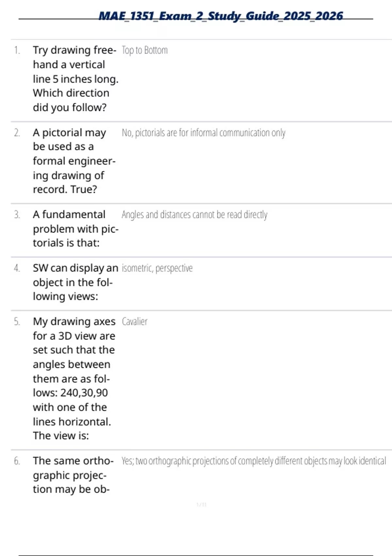The width and height of the screenshot is (392, 556).
Task: Click the number 2 list marker
Action: pos(17,133)
